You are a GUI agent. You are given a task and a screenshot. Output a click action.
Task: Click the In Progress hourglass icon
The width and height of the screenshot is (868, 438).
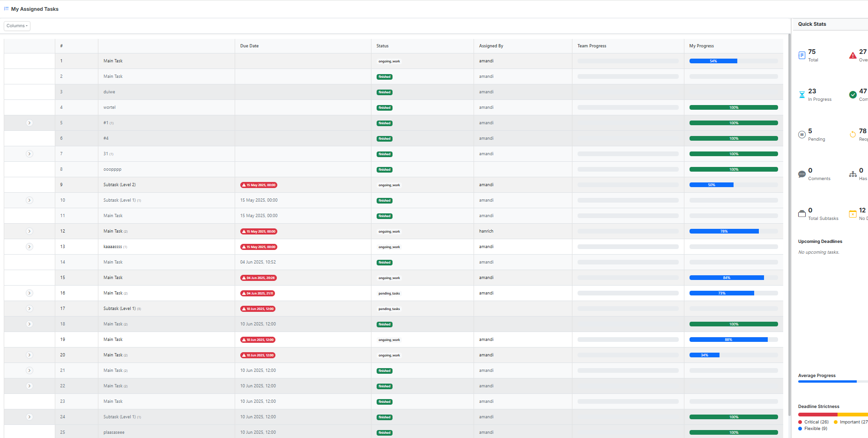pyautogui.click(x=801, y=95)
